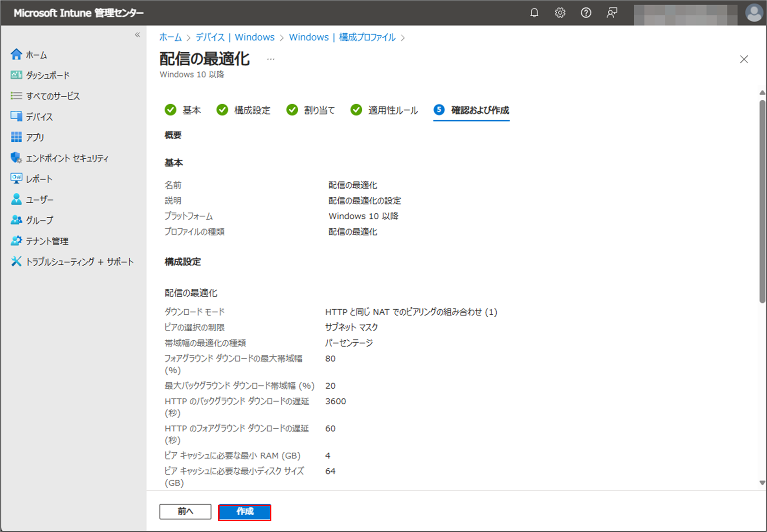Click the 配信の最適化の設定 description value
This screenshot has height=532, width=767.
coord(365,201)
